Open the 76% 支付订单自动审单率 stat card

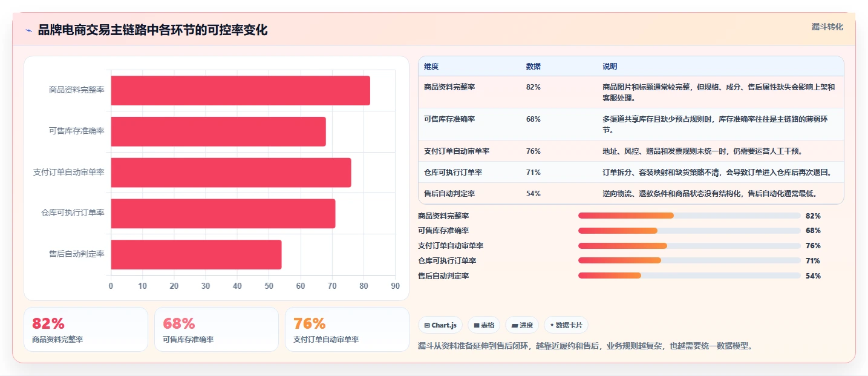coord(347,329)
